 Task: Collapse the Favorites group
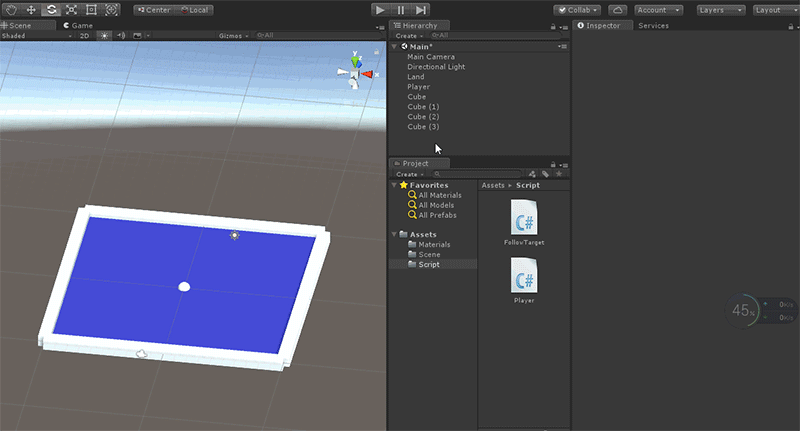[394, 185]
